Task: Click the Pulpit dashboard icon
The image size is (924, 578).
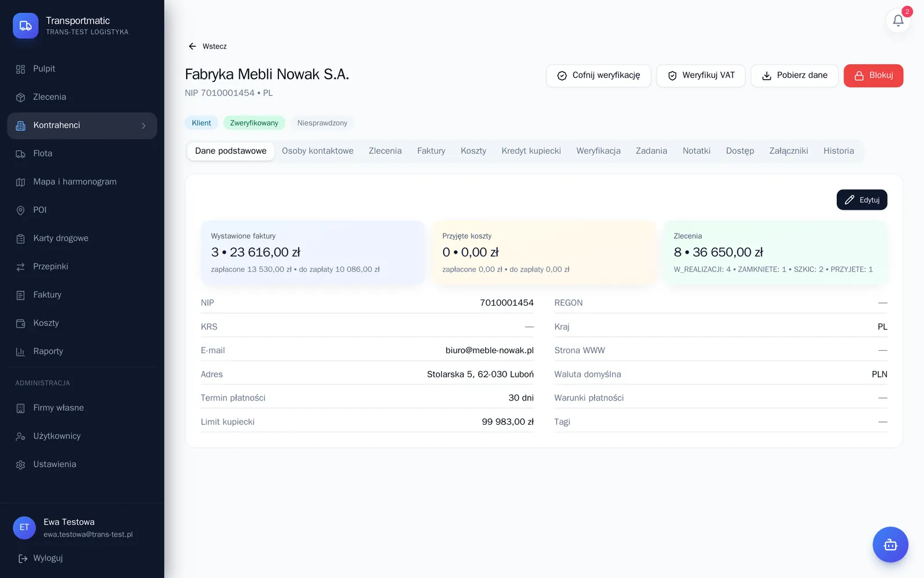Action: click(21, 69)
